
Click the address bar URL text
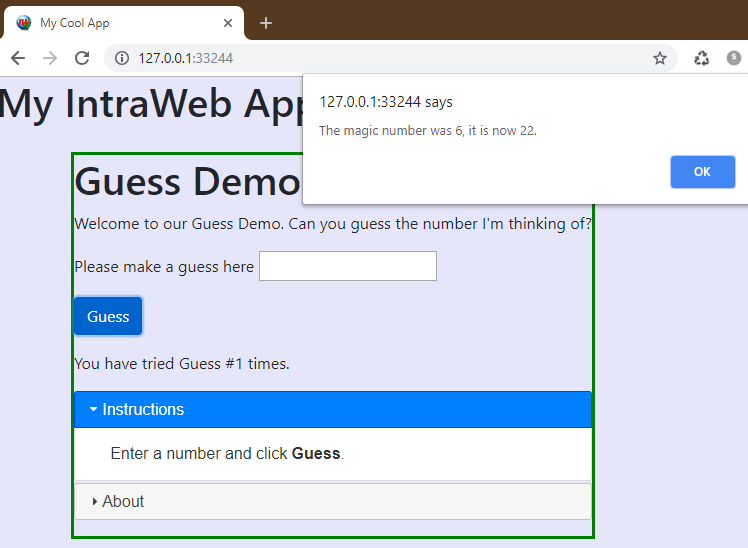coord(185,58)
